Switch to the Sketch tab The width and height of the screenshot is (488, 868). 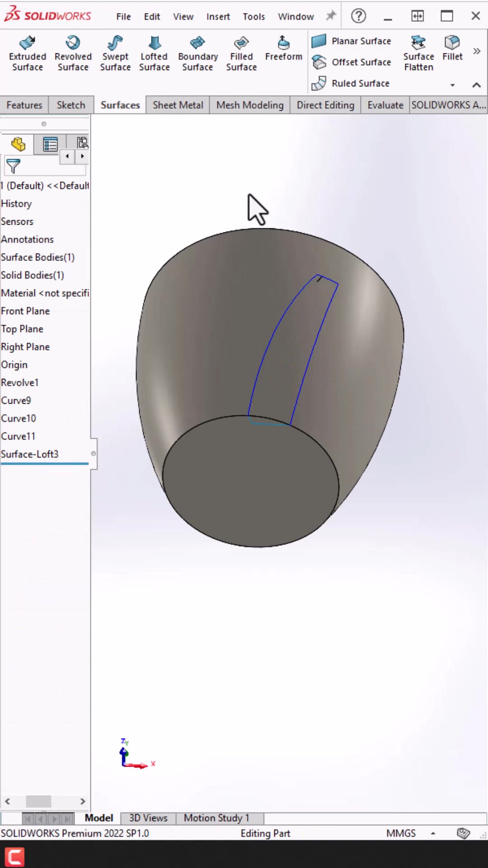pyautogui.click(x=71, y=105)
